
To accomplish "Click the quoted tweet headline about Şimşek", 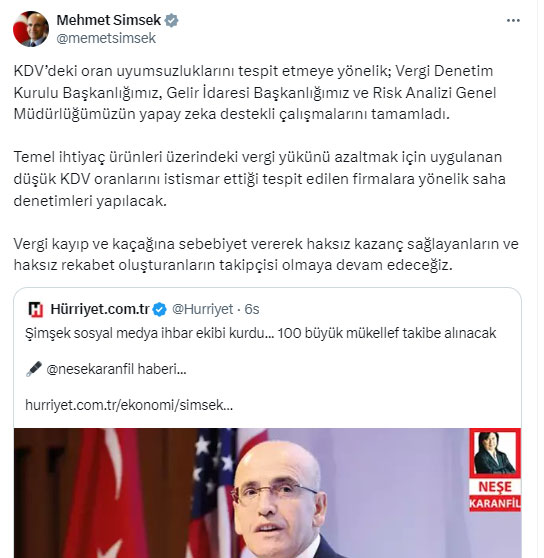I will pyautogui.click(x=260, y=333).
